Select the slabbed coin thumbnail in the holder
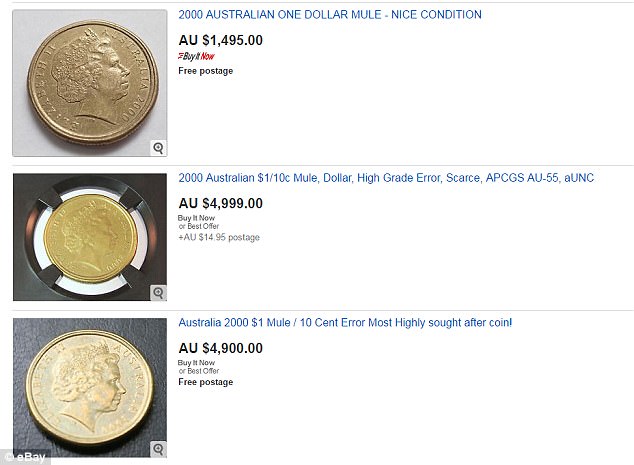Viewport: 634px width, 465px height. click(89, 237)
